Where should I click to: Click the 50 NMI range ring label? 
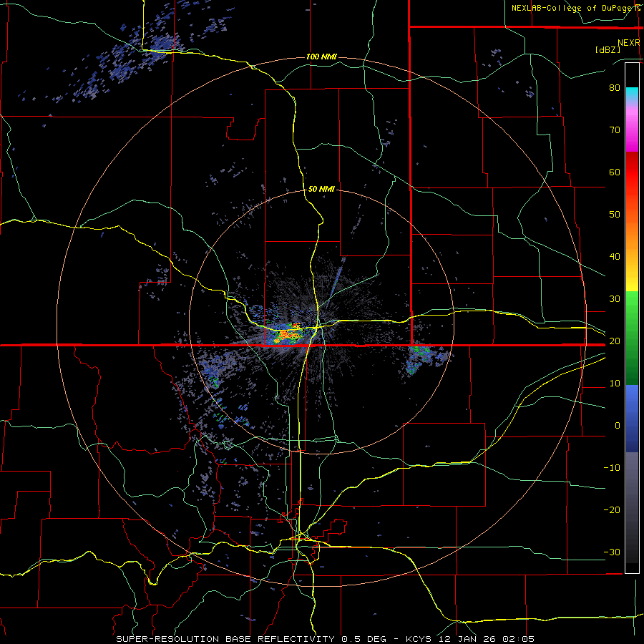pos(321,190)
